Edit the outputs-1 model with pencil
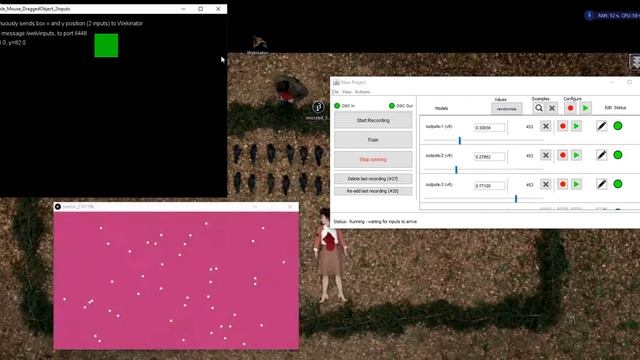Image resolution: width=640 pixels, height=360 pixels. coord(602,126)
